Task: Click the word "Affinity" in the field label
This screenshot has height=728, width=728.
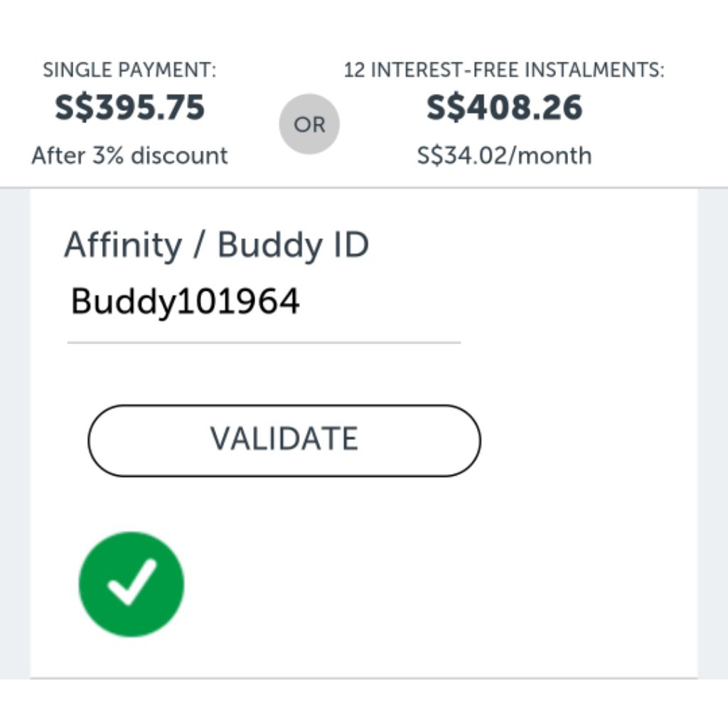Action: pyautogui.click(x=123, y=245)
